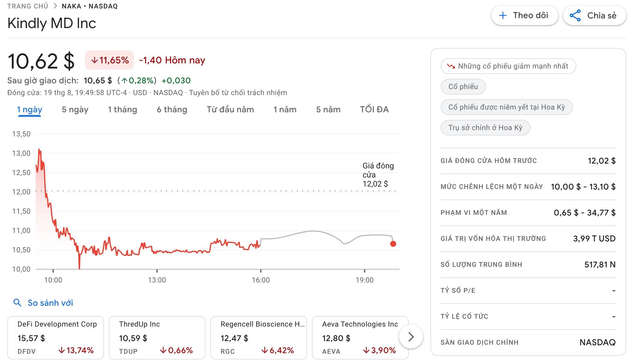Screen dimensions: 635x364
Task: Click the -11,65% change badge
Action: click(x=109, y=60)
